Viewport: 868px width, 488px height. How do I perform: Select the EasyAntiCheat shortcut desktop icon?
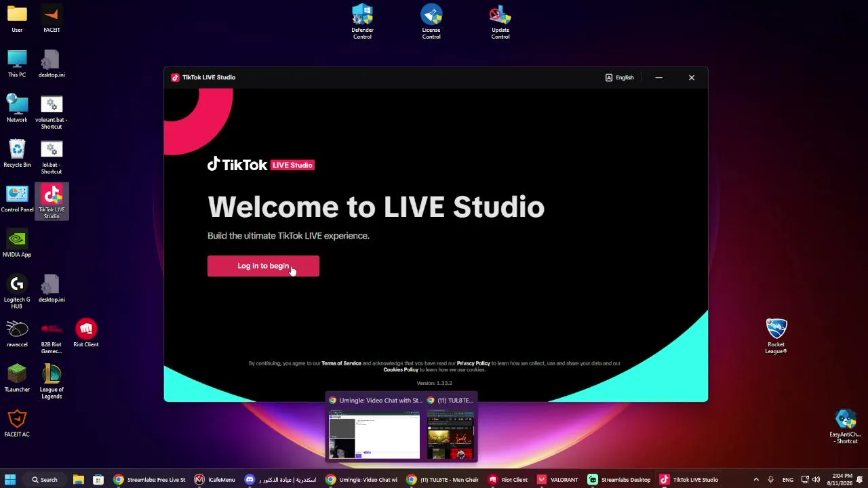[846, 427]
